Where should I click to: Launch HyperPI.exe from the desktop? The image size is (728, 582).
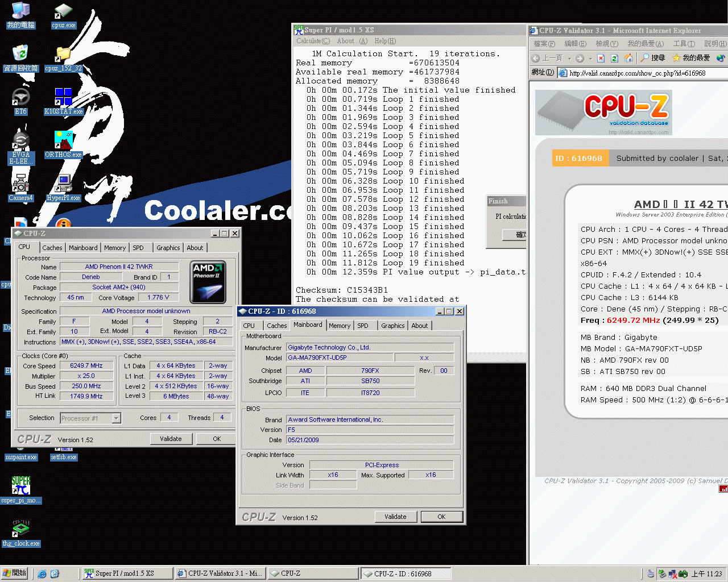(x=63, y=188)
